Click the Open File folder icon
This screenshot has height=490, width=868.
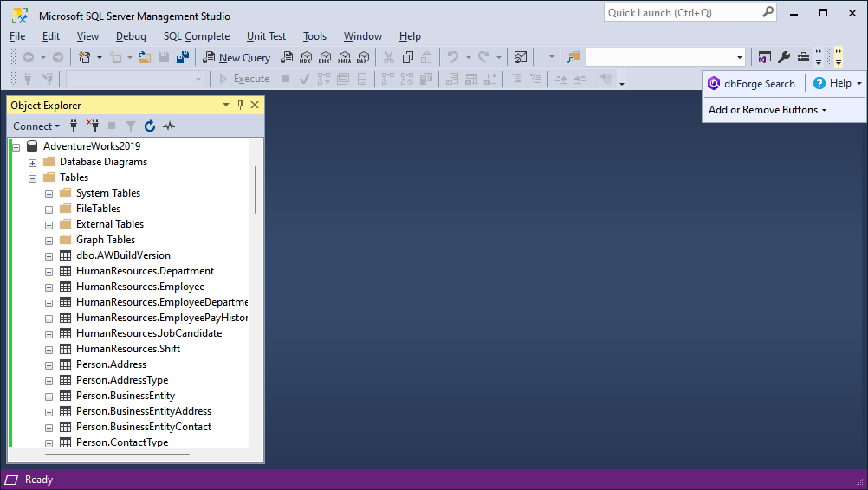[x=145, y=57]
